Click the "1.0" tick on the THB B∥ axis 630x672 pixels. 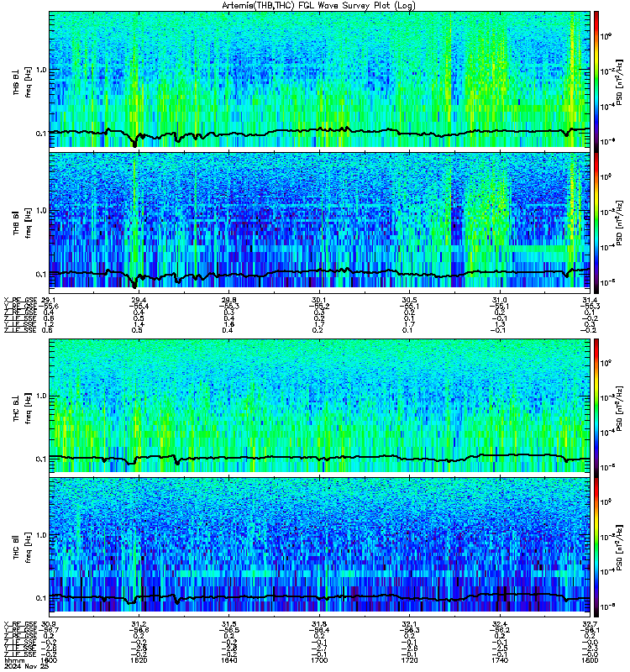pyautogui.click(x=41, y=211)
